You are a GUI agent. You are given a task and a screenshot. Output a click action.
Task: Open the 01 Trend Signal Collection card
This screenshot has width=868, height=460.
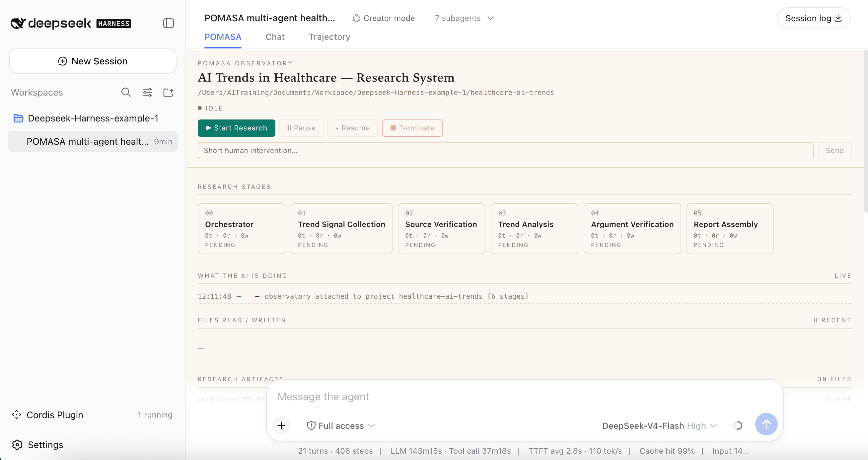(x=341, y=228)
